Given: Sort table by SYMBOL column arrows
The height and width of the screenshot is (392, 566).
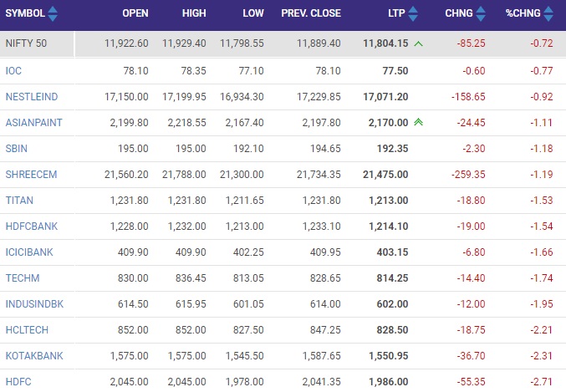Looking at the screenshot, I should pos(53,13).
